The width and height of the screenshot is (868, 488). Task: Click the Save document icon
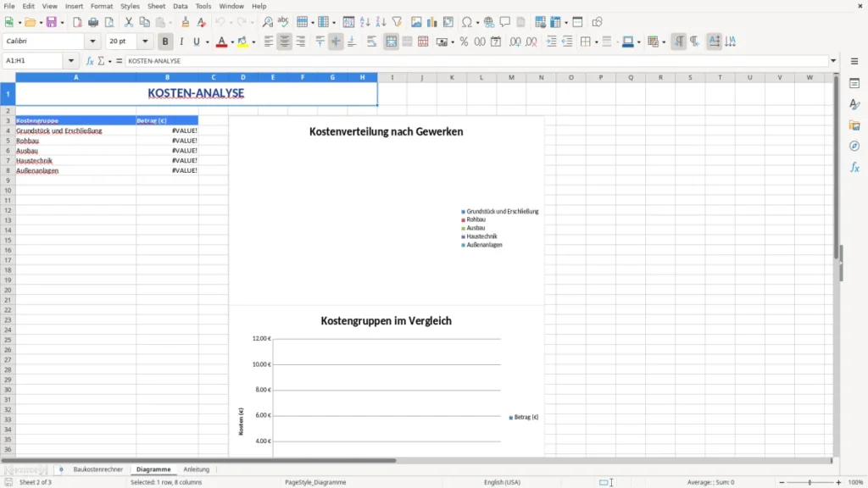click(51, 22)
